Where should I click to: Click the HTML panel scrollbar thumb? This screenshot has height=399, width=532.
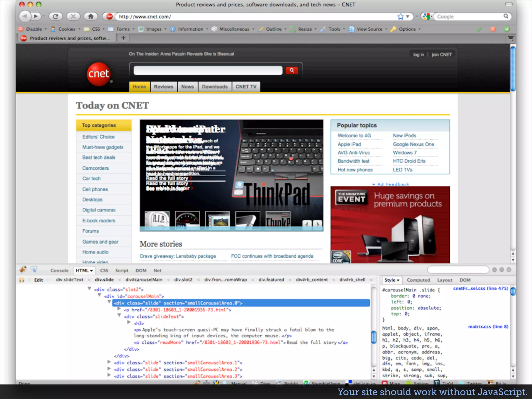[x=374, y=337]
